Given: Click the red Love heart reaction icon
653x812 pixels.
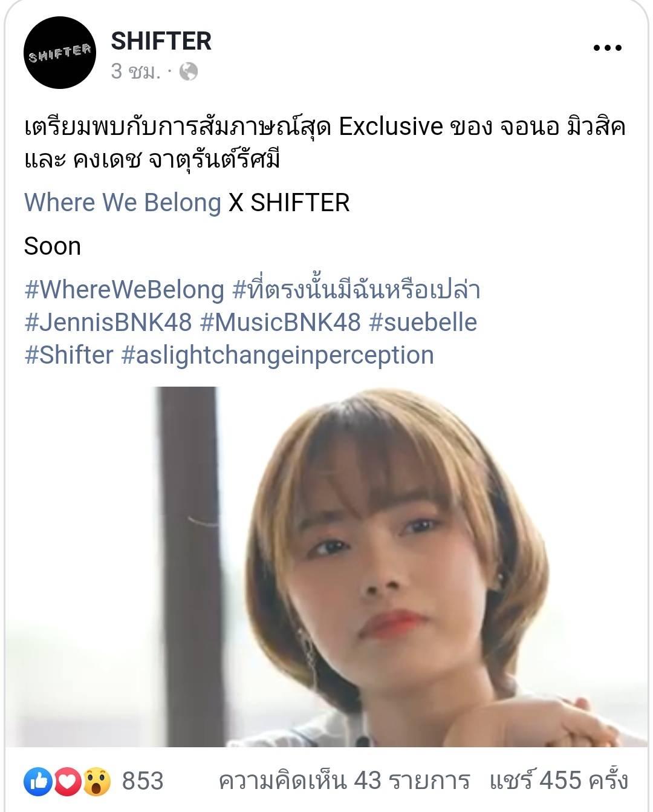Looking at the screenshot, I should tap(67, 781).
